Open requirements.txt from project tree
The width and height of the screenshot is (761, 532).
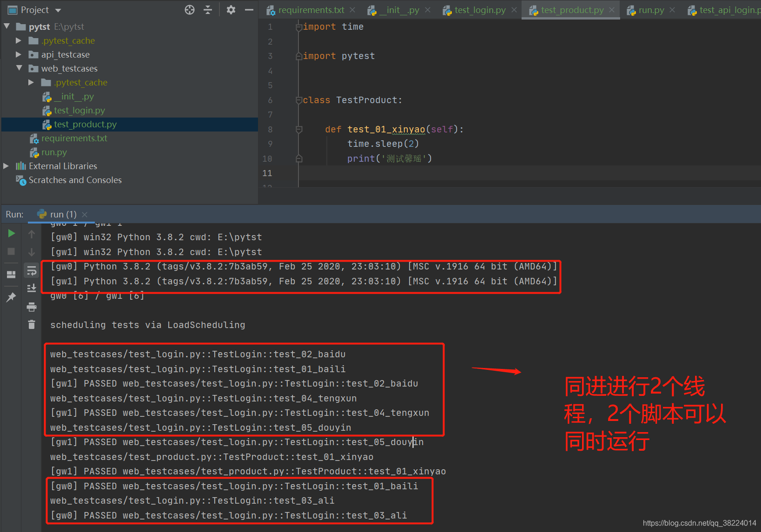click(74, 138)
